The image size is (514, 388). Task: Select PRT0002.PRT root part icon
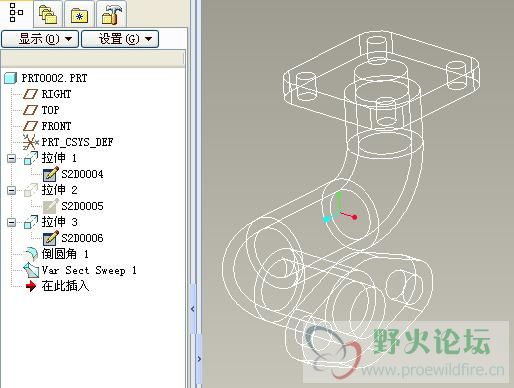coord(11,78)
